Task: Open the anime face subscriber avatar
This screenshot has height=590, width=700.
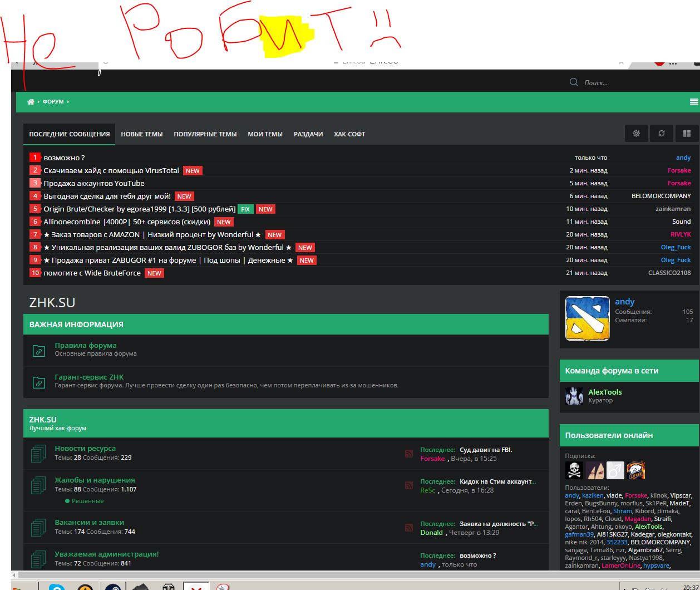Action: [595, 470]
